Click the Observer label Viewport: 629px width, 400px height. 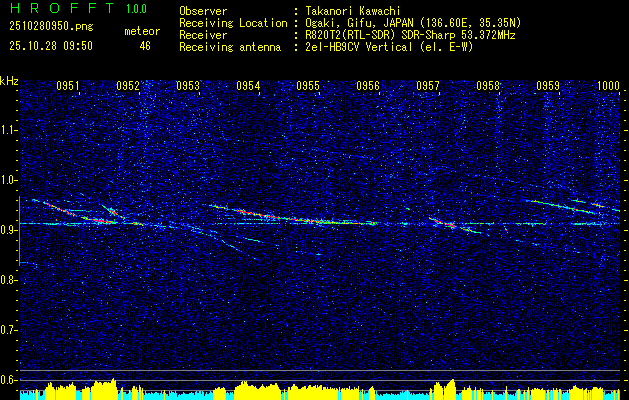coord(203,11)
